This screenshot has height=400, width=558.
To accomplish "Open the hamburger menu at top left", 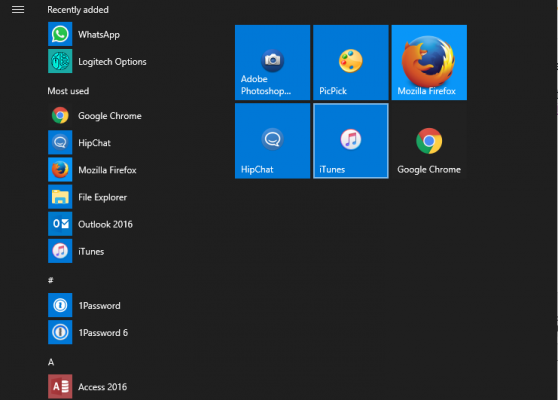I will point(18,10).
